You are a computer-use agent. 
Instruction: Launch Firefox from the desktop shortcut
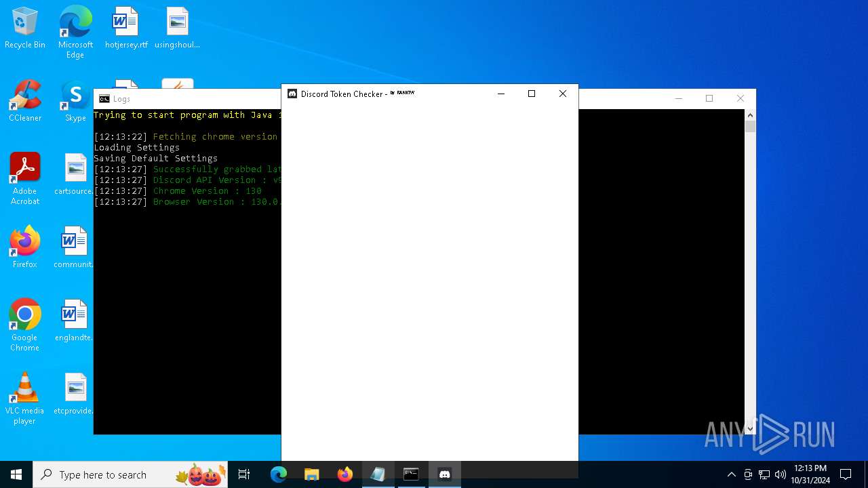pyautogui.click(x=25, y=247)
